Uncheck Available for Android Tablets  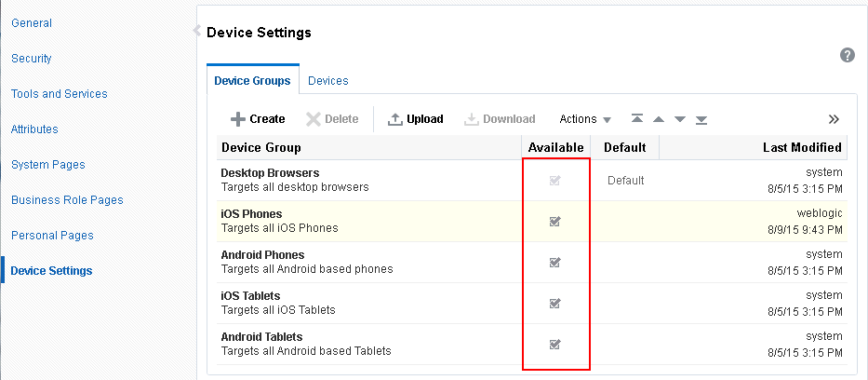pyautogui.click(x=555, y=345)
